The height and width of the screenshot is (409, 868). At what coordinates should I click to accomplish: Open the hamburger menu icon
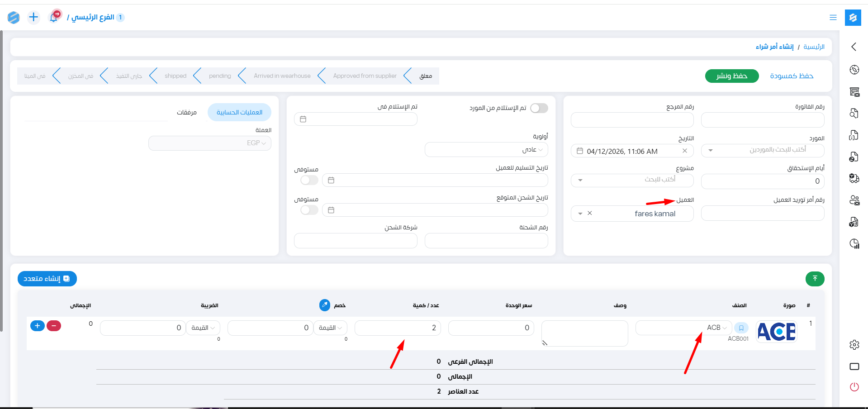[833, 17]
